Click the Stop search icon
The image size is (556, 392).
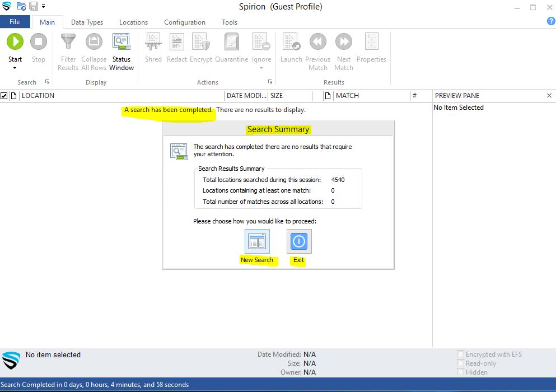[39, 41]
